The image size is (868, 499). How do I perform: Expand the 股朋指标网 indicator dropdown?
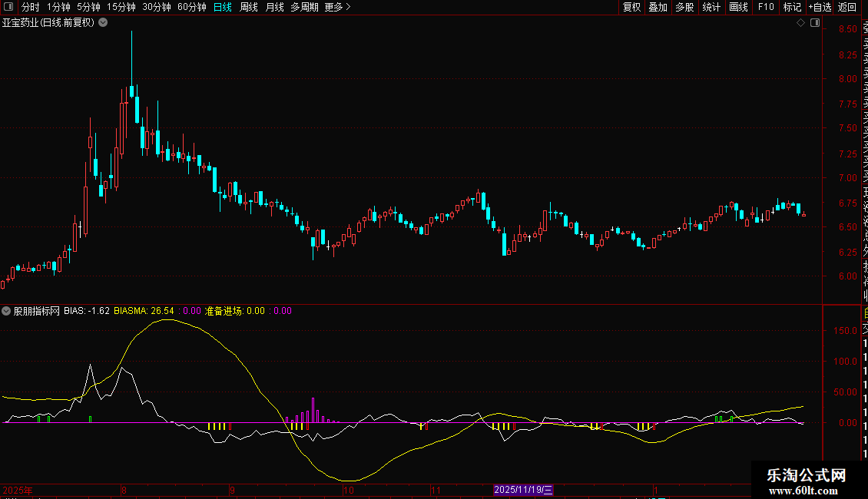click(6, 311)
